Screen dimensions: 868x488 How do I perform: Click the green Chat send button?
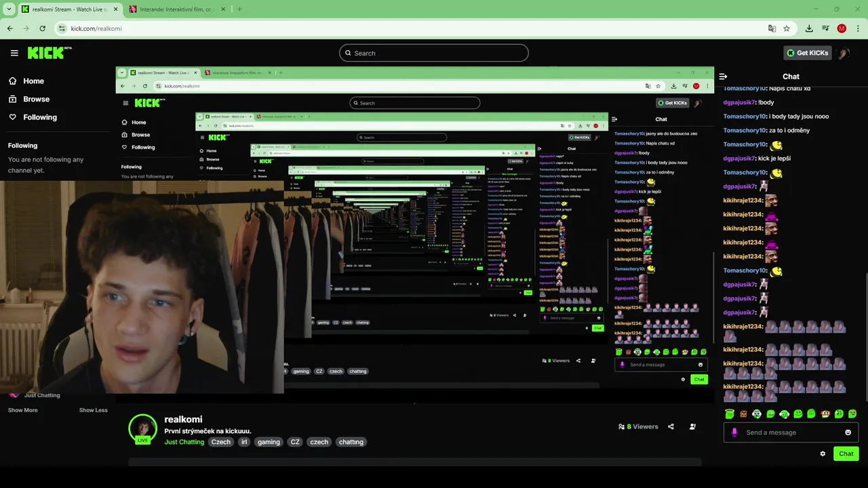(846, 453)
